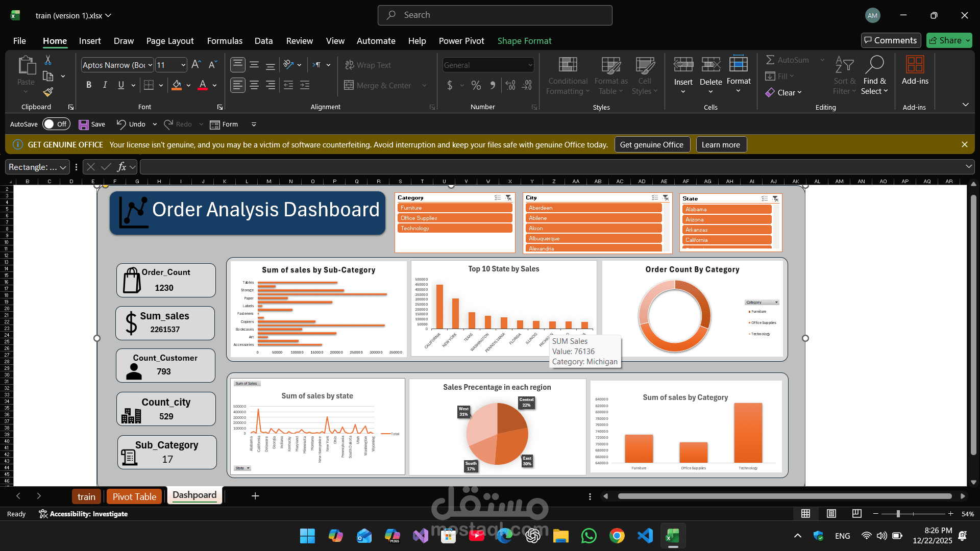Image resolution: width=980 pixels, height=551 pixels.
Task: Toggle AutoSave on
Action: 56,124
